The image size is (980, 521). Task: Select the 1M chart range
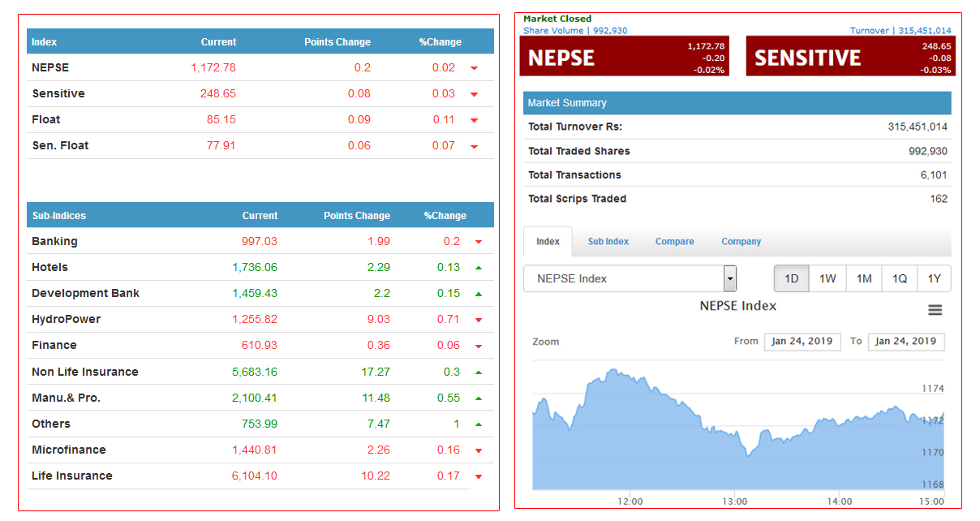point(864,278)
